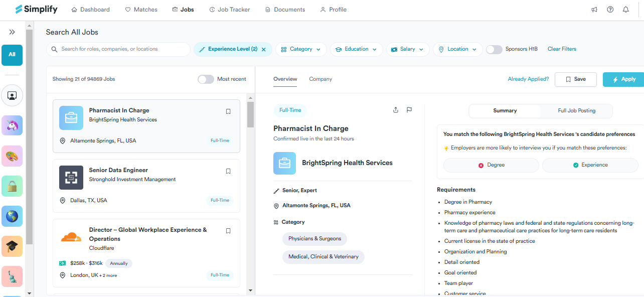Switch to the Overview tab
This screenshot has width=644, height=297.
[285, 79]
